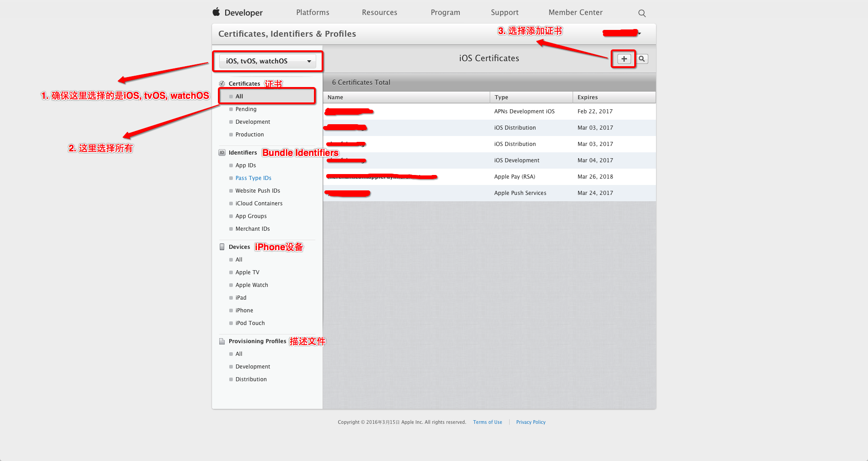Show Apple TV devices
This screenshot has width=868, height=461.
pyautogui.click(x=247, y=272)
